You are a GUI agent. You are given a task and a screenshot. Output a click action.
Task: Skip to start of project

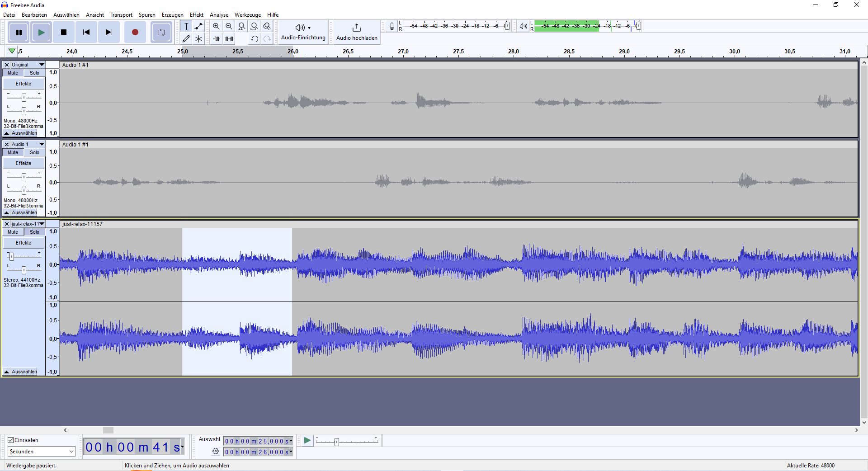86,32
